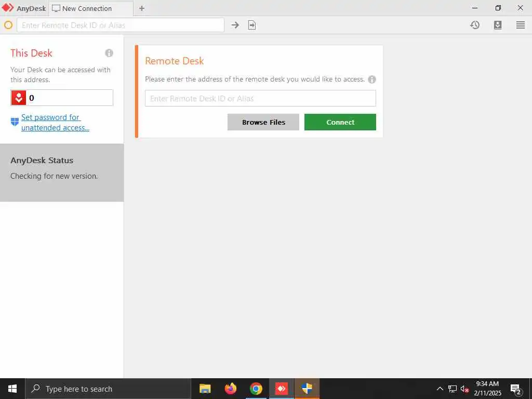Image resolution: width=532 pixels, height=399 pixels.
Task: Click the muted volume tray icon
Action: (465, 389)
